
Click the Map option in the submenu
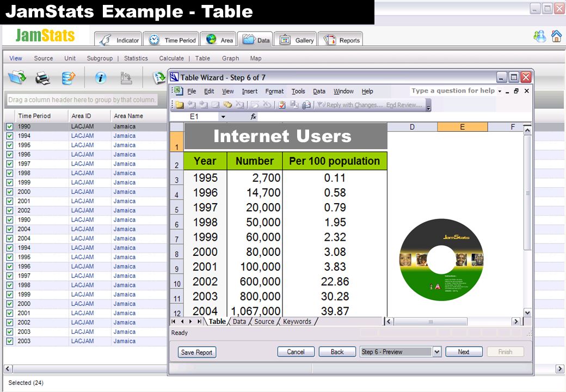[x=256, y=58]
